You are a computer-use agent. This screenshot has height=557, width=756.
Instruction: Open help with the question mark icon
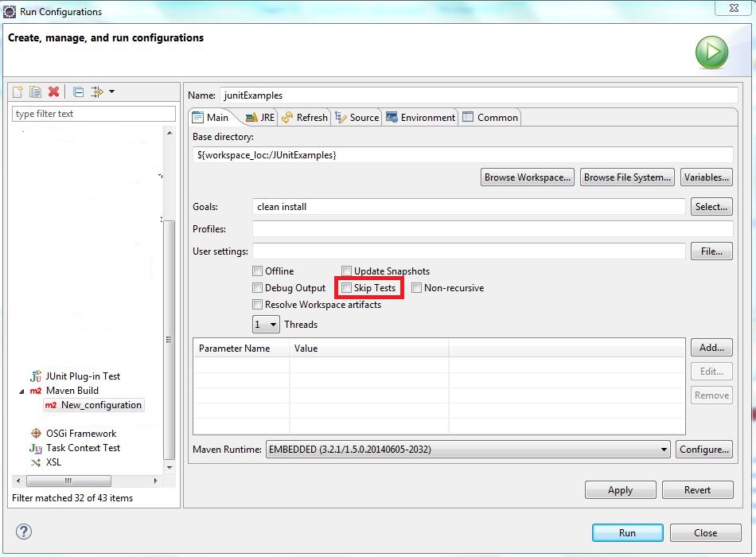[x=24, y=532]
